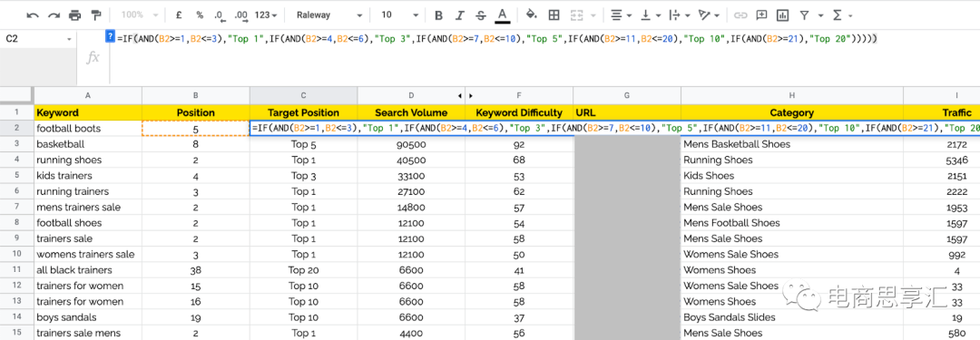Click the Redo arrow icon

(x=54, y=15)
